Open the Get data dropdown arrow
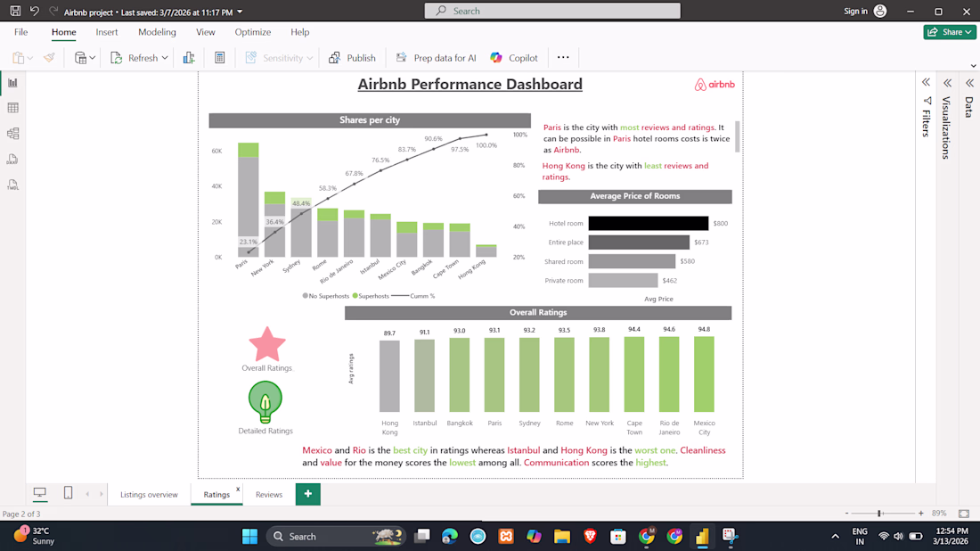This screenshot has height=551, width=980. tap(92, 58)
